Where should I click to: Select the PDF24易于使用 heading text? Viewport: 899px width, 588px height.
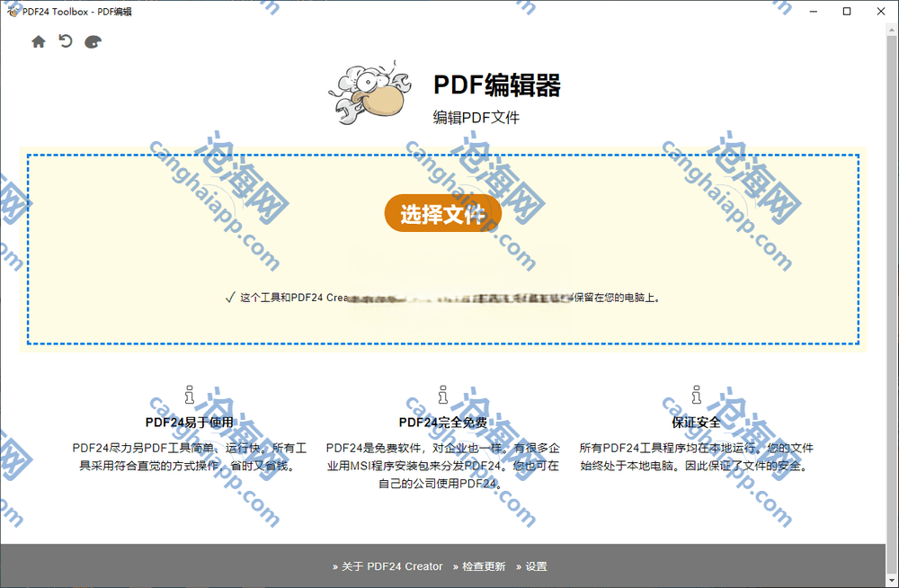click(x=189, y=422)
